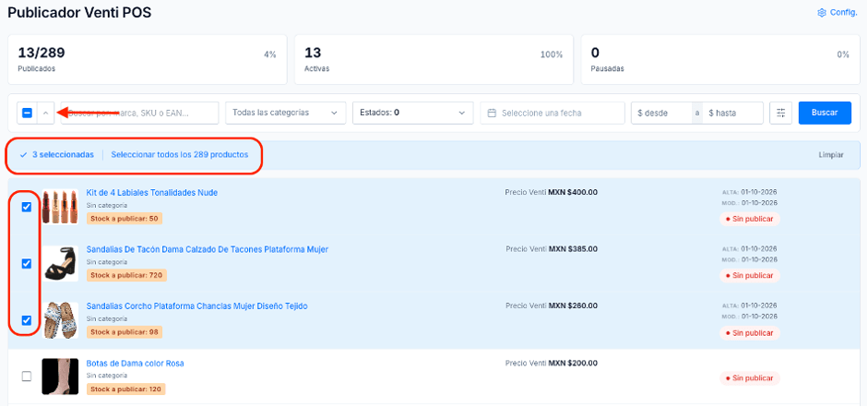868x407 pixels.
Task: Click the $ hasta price field
Action: coord(733,113)
